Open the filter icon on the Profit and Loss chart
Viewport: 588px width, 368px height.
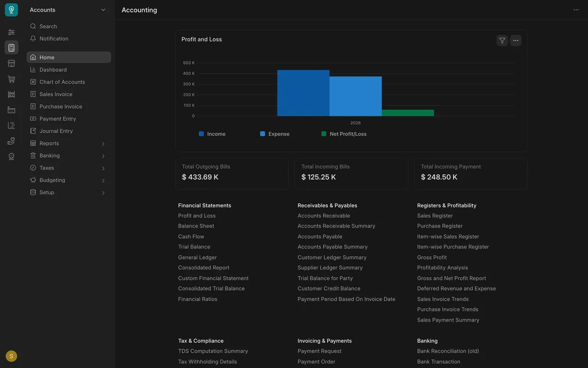[502, 40]
